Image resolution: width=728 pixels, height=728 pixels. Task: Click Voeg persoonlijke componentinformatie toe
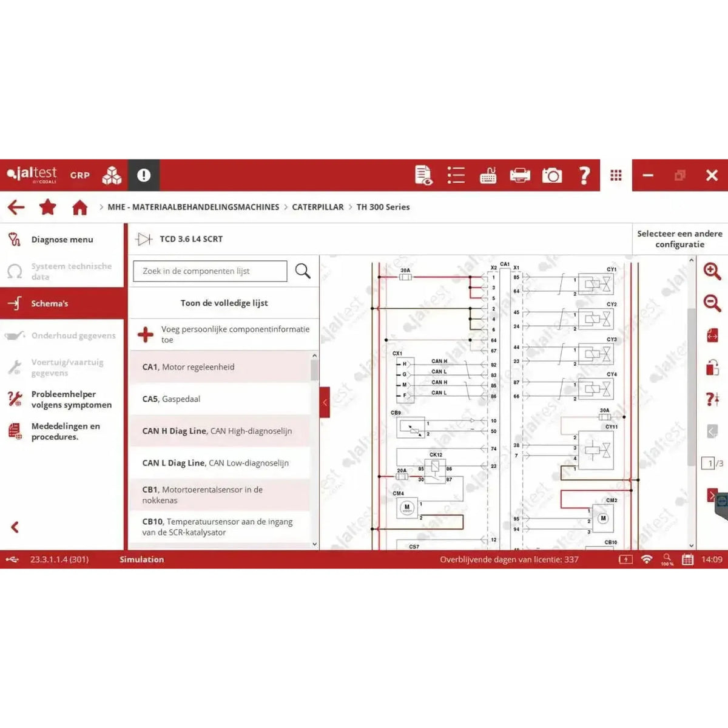tap(224, 334)
